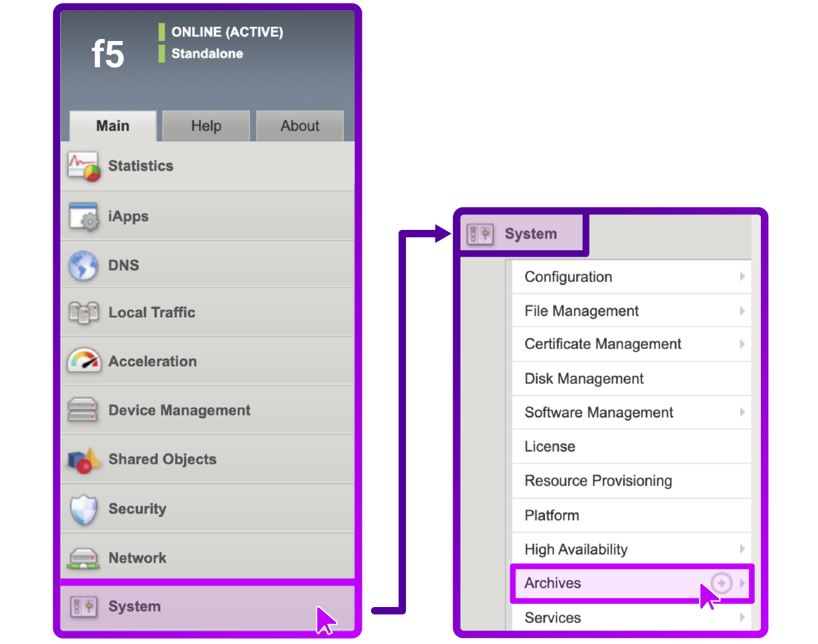Open the About tab
818x644 pixels.
[300, 126]
